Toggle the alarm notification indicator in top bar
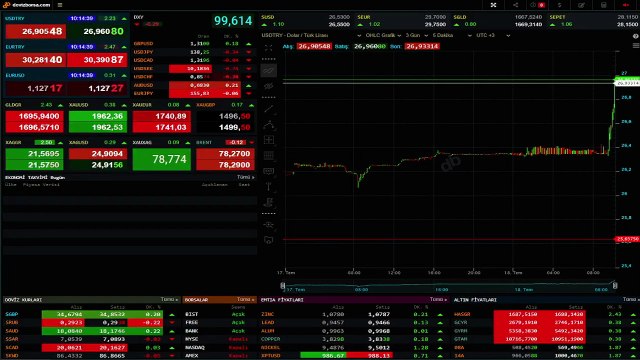Viewport: 640px width, 360px height. (x=537, y=5)
